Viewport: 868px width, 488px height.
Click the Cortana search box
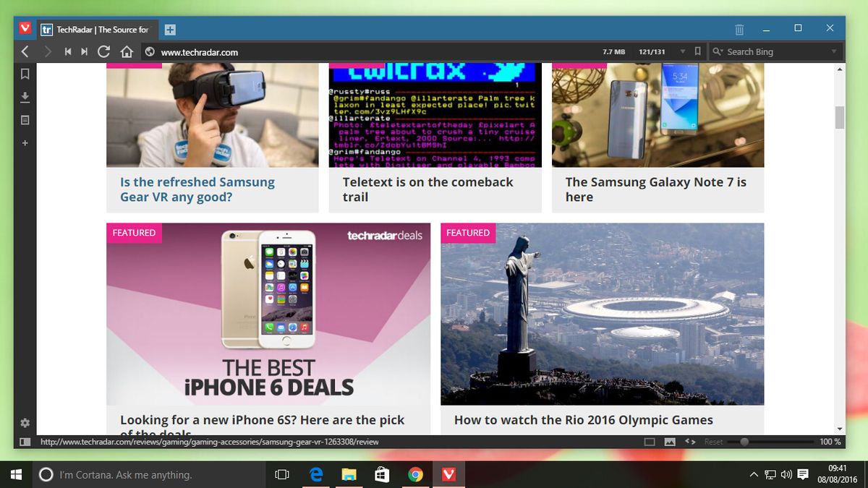149,474
